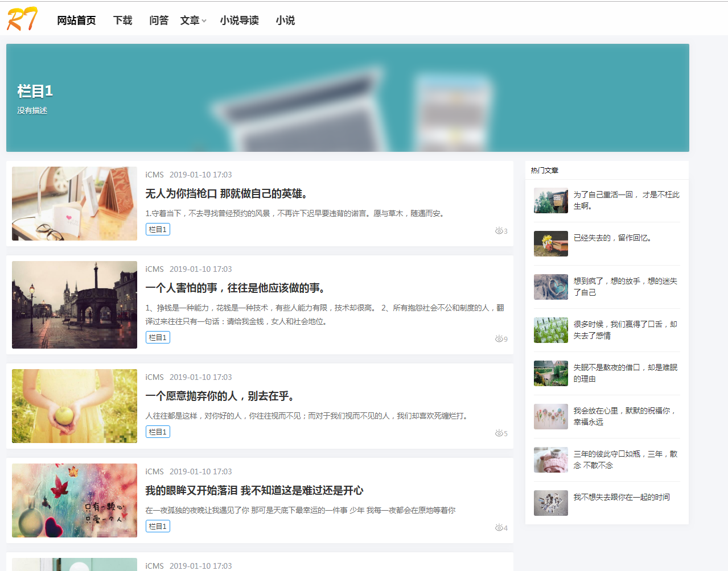Click sidebar thumbnail for 我会放在心里

(551, 416)
